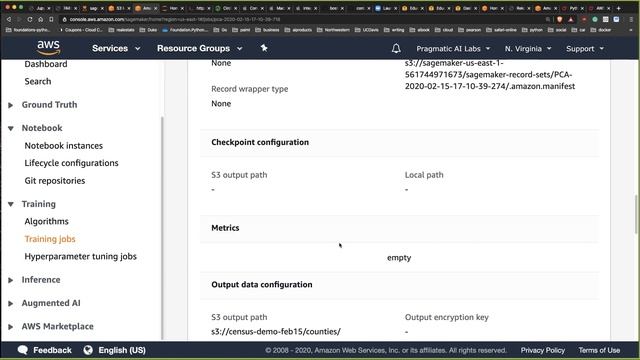Open the Terms of Use link
The image size is (640, 360).
coord(599,350)
